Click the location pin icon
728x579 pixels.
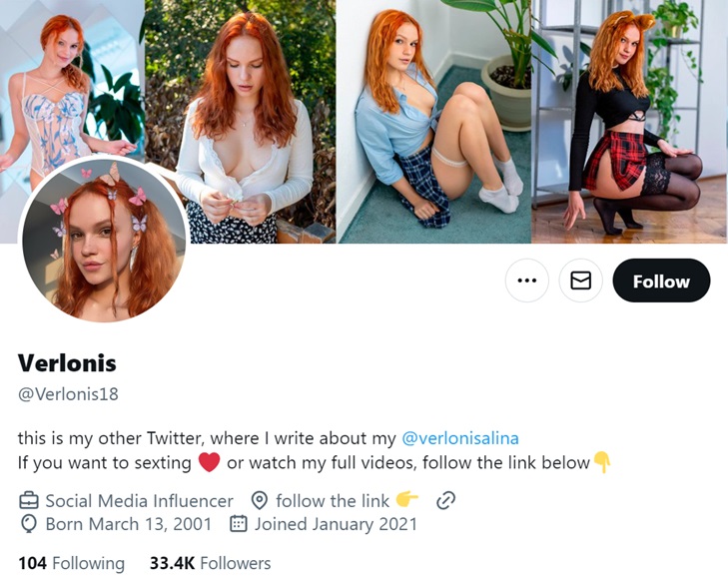260,500
